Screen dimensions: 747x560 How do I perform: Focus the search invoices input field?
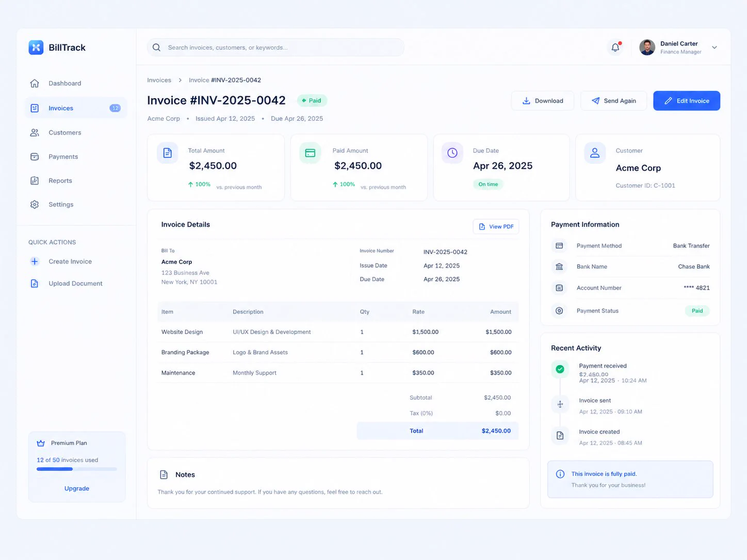coord(275,47)
